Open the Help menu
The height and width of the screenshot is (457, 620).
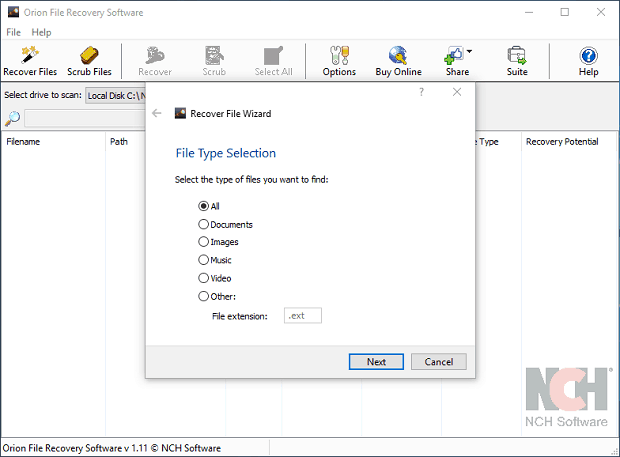[x=41, y=32]
